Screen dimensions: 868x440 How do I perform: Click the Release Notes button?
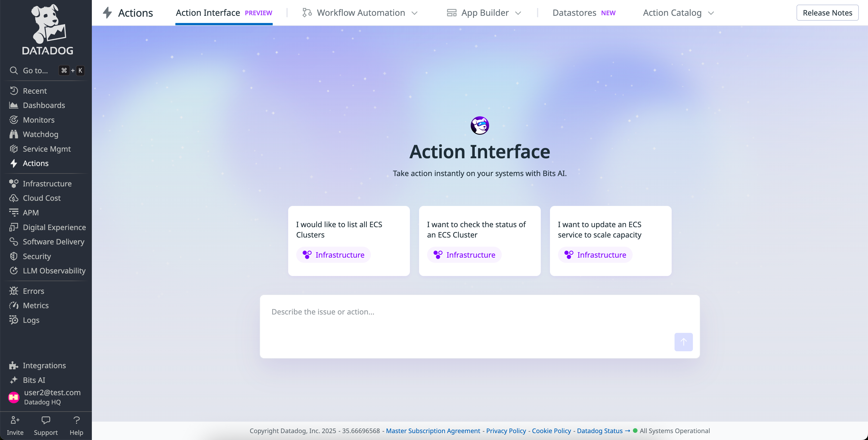coord(827,13)
